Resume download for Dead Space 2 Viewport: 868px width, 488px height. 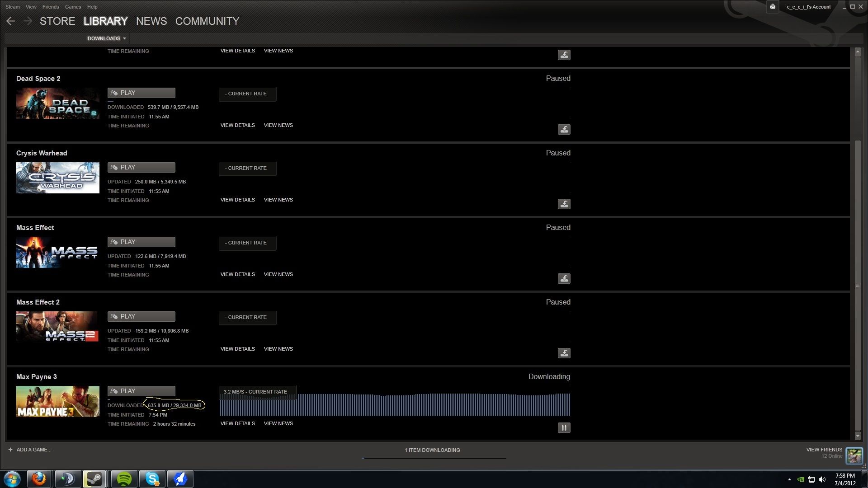pyautogui.click(x=564, y=130)
